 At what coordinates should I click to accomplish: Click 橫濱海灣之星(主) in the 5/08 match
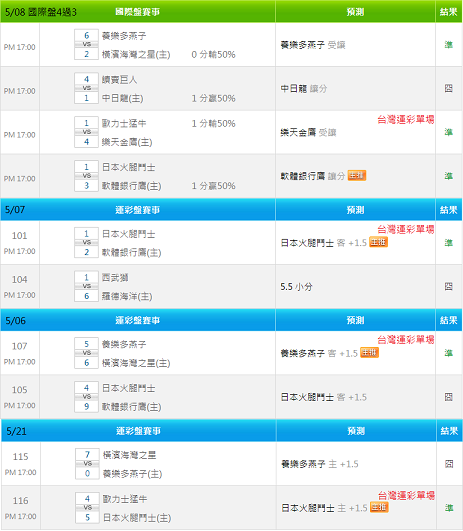pos(136,54)
